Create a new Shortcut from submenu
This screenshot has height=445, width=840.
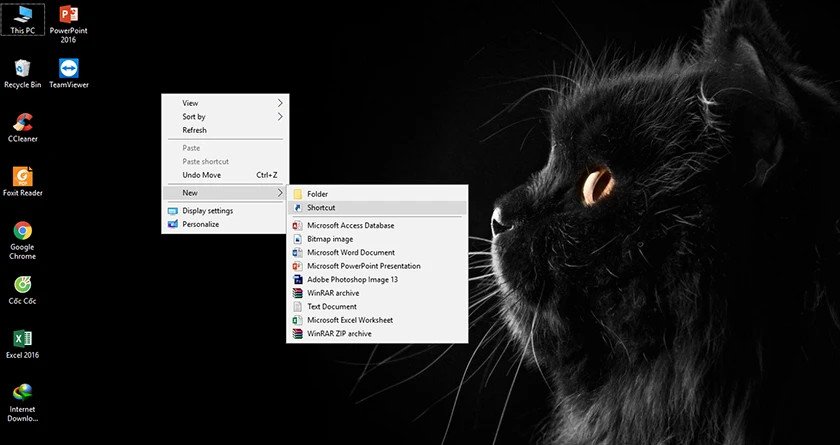coord(321,207)
